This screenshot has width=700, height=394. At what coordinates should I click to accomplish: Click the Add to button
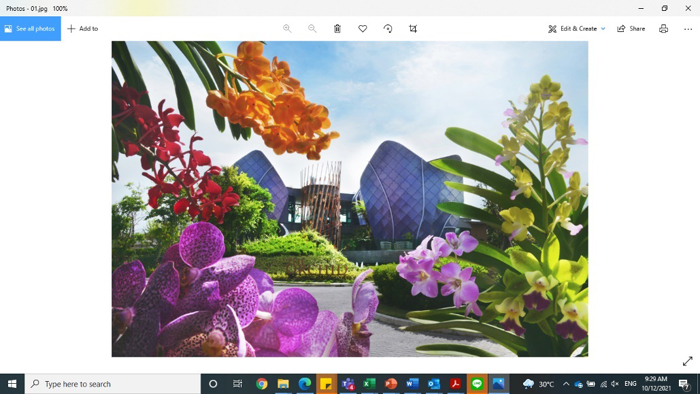[x=83, y=29]
